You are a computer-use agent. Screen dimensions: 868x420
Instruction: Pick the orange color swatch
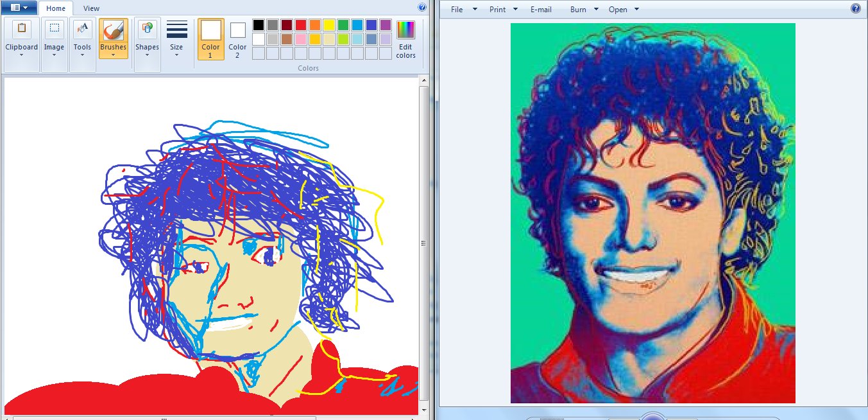tap(314, 25)
